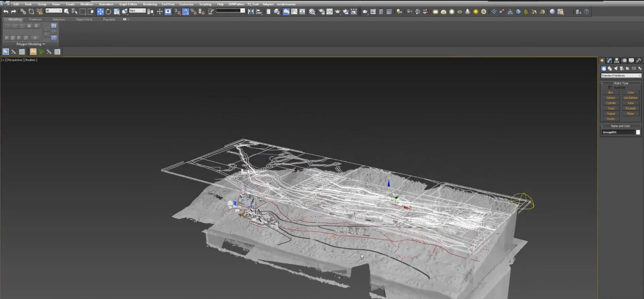Switch to the Freeform ribbon tab

pyautogui.click(x=35, y=19)
